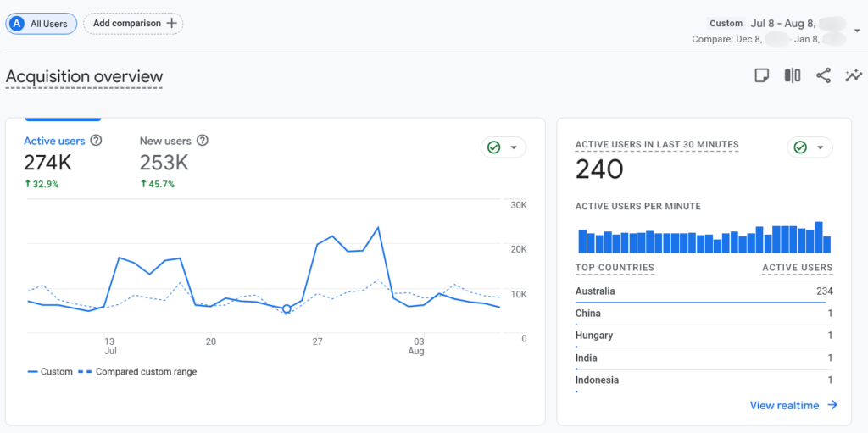The height and width of the screenshot is (433, 868).
Task: Click the 32.9% increase indicator
Action: [x=42, y=185]
